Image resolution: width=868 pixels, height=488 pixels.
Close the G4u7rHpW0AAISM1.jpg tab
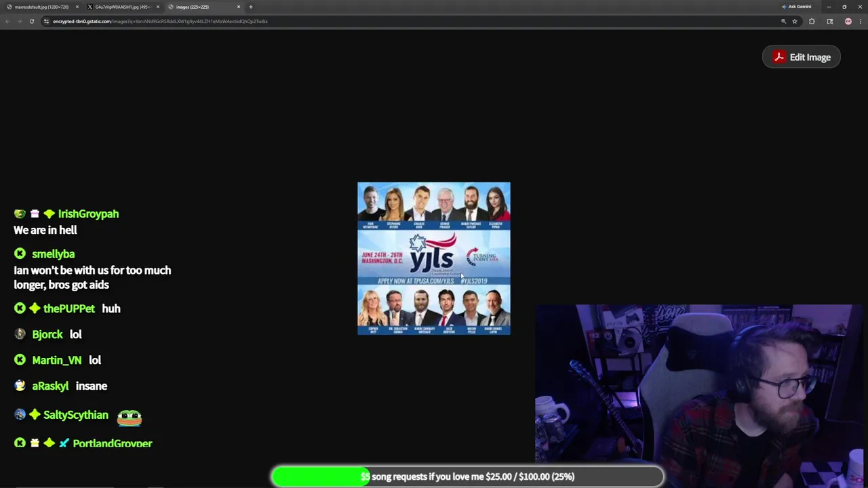coord(158,7)
